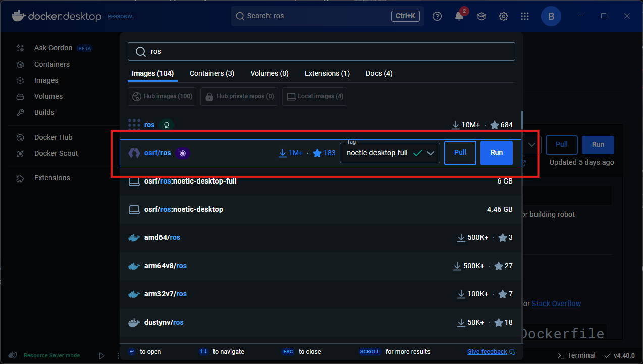This screenshot has height=364, width=643.
Task: Open Docker Hub label in the sidebar
Action: click(x=53, y=138)
